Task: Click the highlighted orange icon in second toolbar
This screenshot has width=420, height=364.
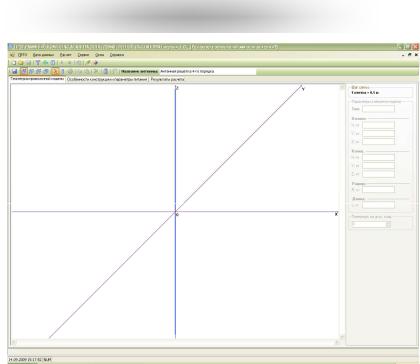Action: [55, 71]
